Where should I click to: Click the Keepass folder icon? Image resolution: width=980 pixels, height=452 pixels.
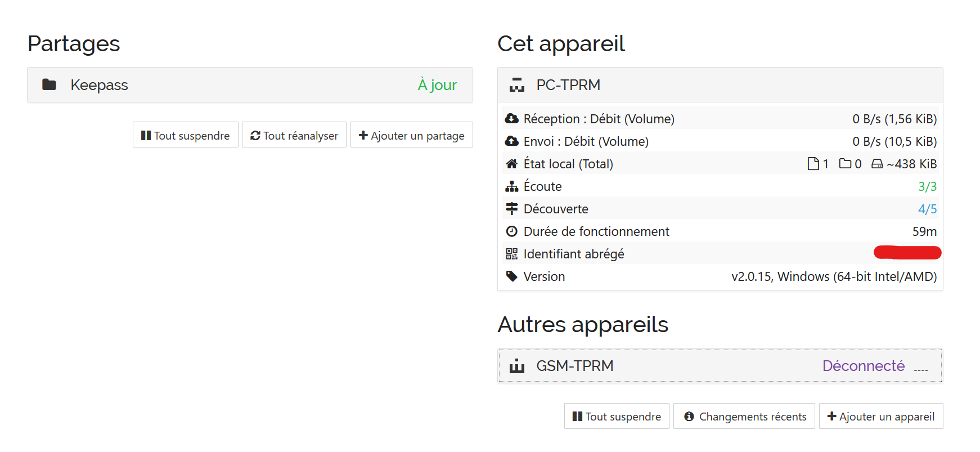click(50, 84)
